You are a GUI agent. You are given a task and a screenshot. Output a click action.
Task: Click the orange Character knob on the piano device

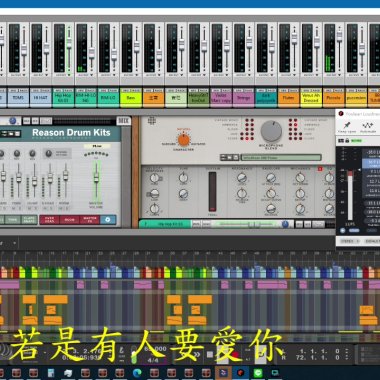[x=184, y=140]
